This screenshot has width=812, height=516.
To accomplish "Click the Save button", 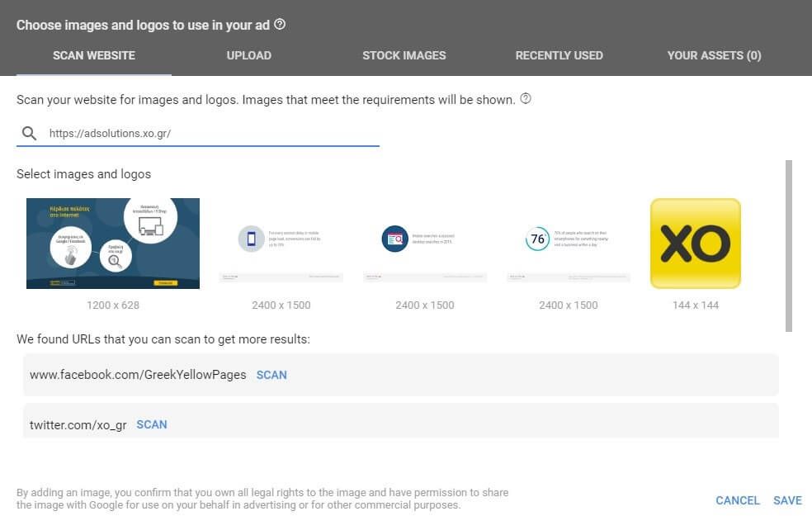I will point(787,500).
